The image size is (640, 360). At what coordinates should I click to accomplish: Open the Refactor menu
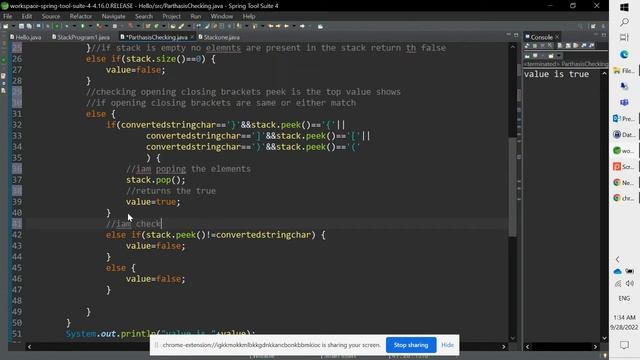click(80, 16)
